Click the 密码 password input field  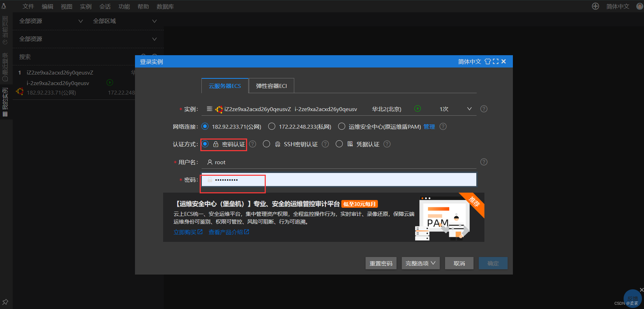coord(339,180)
